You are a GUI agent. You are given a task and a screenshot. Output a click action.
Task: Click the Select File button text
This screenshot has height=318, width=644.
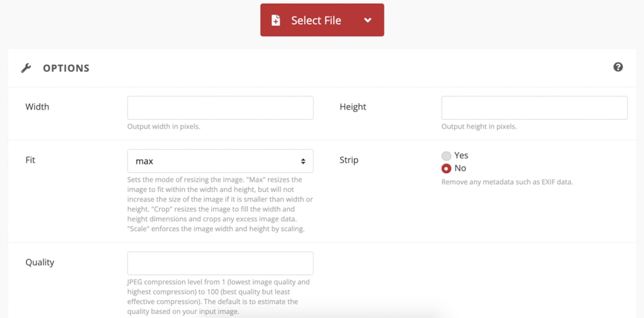coord(316,21)
